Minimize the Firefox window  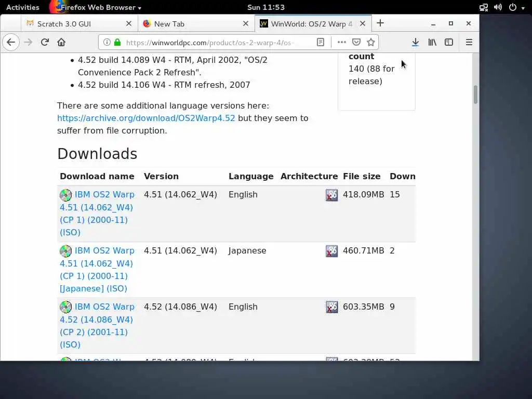point(433,23)
